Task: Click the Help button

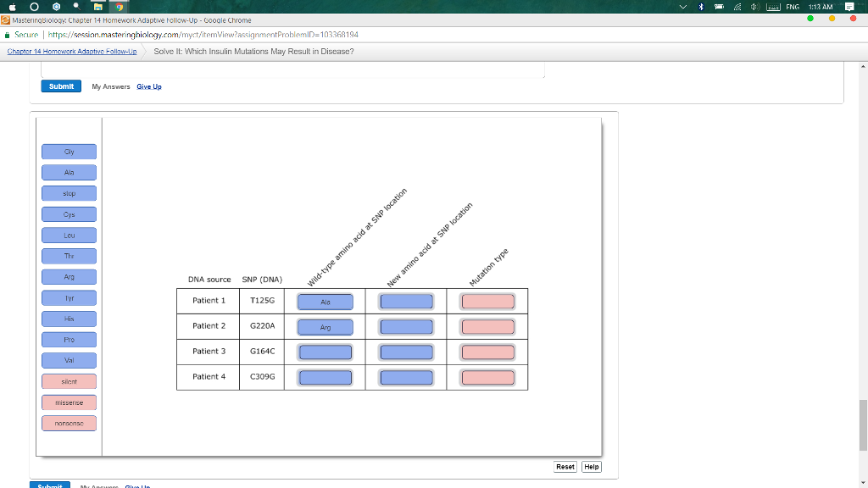Action: pyautogui.click(x=592, y=467)
